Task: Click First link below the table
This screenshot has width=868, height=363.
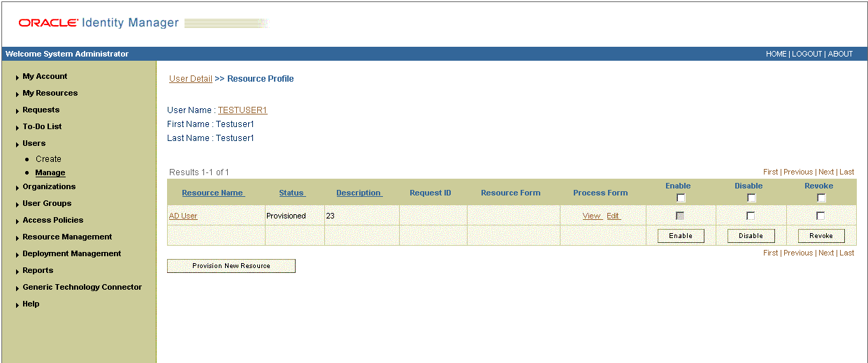Action: tap(770, 253)
